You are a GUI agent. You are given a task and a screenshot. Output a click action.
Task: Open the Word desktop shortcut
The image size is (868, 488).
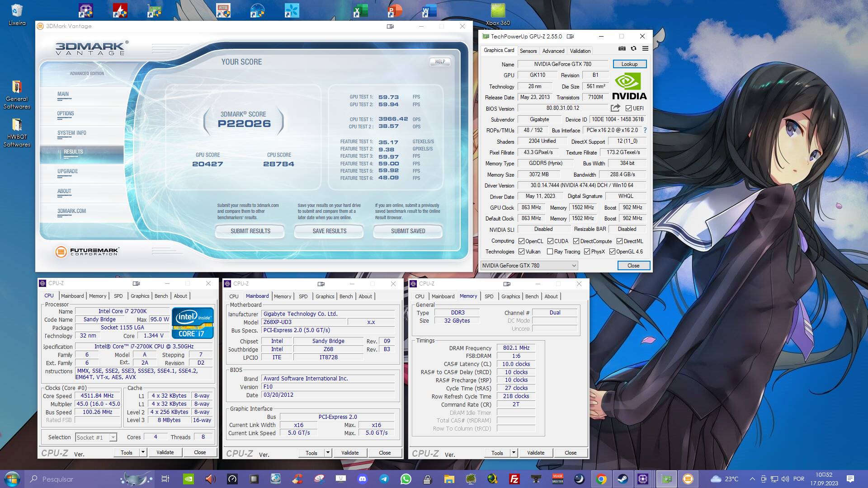tap(429, 10)
